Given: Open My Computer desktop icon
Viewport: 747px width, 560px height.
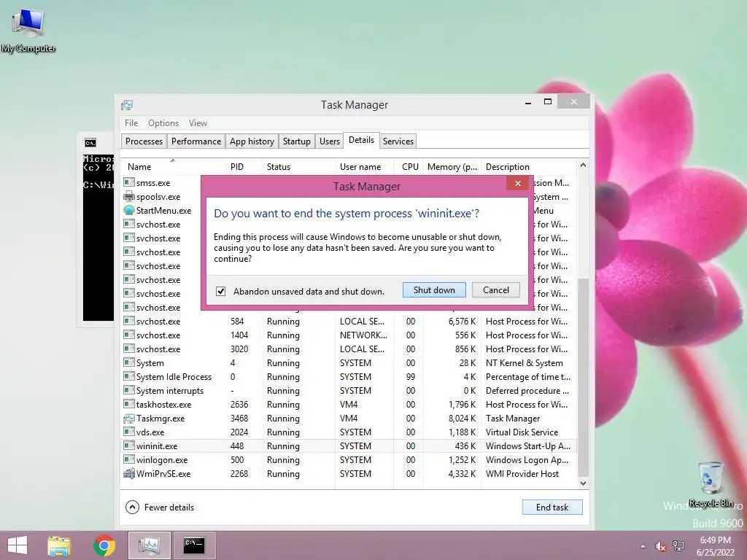Looking at the screenshot, I should [28, 31].
